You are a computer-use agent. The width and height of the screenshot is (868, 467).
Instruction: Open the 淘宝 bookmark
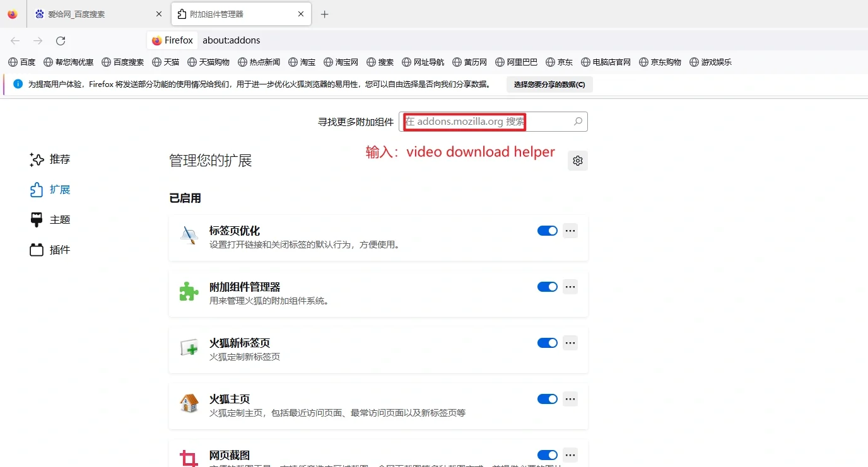[x=302, y=62]
